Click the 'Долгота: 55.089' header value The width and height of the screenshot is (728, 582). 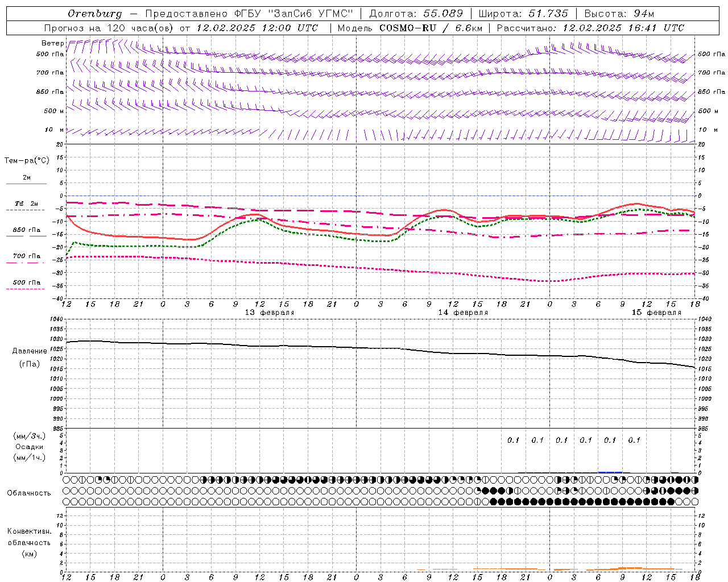[416, 14]
